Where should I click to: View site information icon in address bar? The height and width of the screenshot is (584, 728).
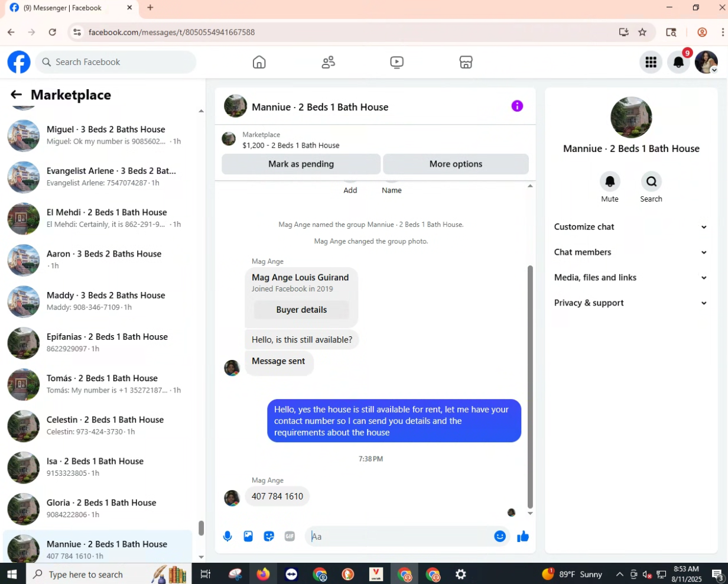click(77, 32)
